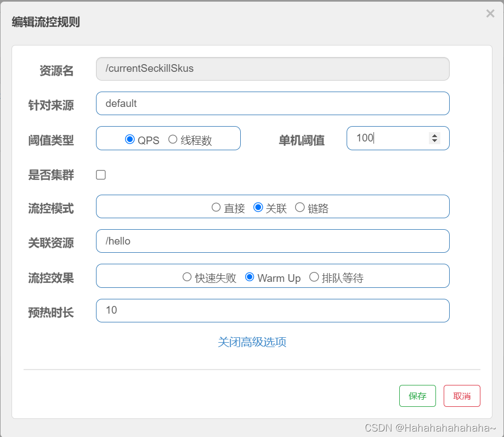Close the 编辑流控规则 dialog with X
This screenshot has height=437, width=504.
(490, 13)
